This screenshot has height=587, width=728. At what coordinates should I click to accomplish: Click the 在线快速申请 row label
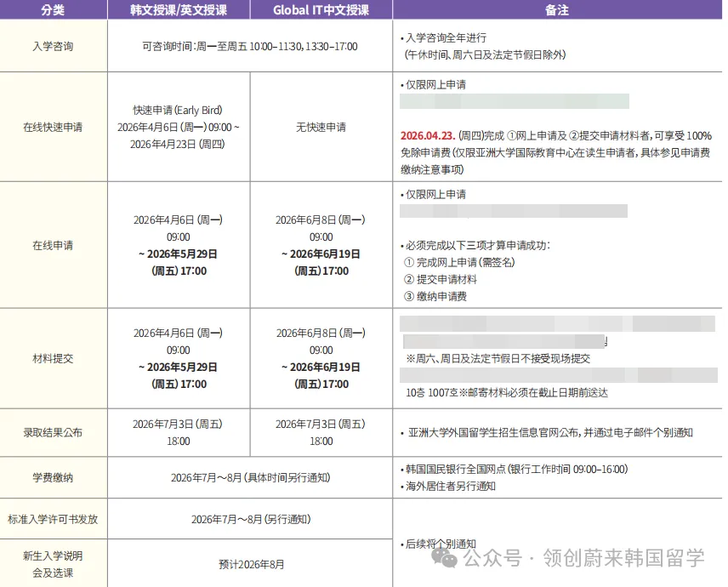53,127
